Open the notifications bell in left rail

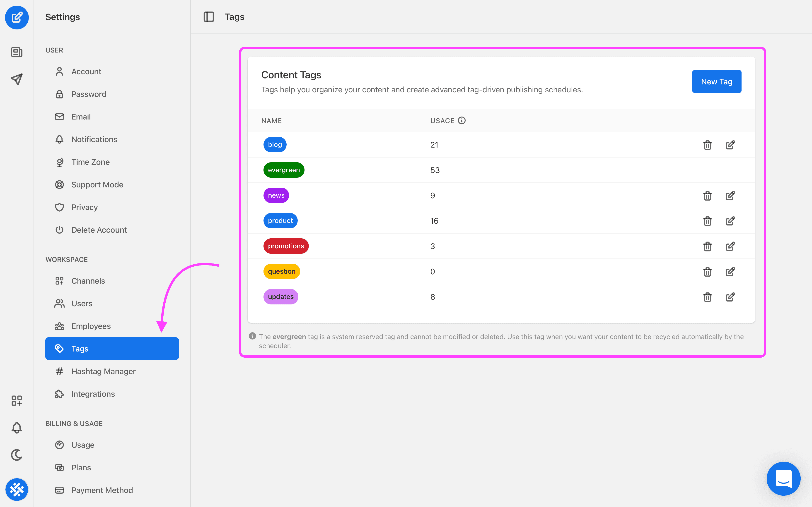click(x=17, y=428)
